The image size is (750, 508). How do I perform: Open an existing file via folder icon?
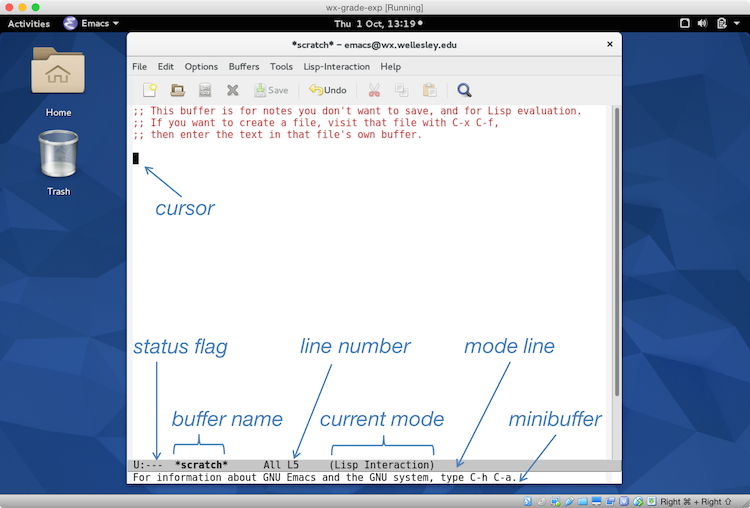[177, 90]
